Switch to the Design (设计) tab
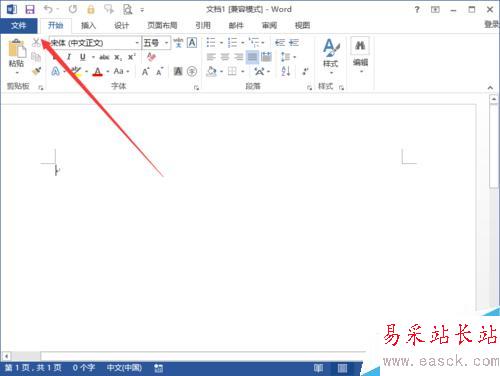The image size is (500, 376). click(121, 26)
